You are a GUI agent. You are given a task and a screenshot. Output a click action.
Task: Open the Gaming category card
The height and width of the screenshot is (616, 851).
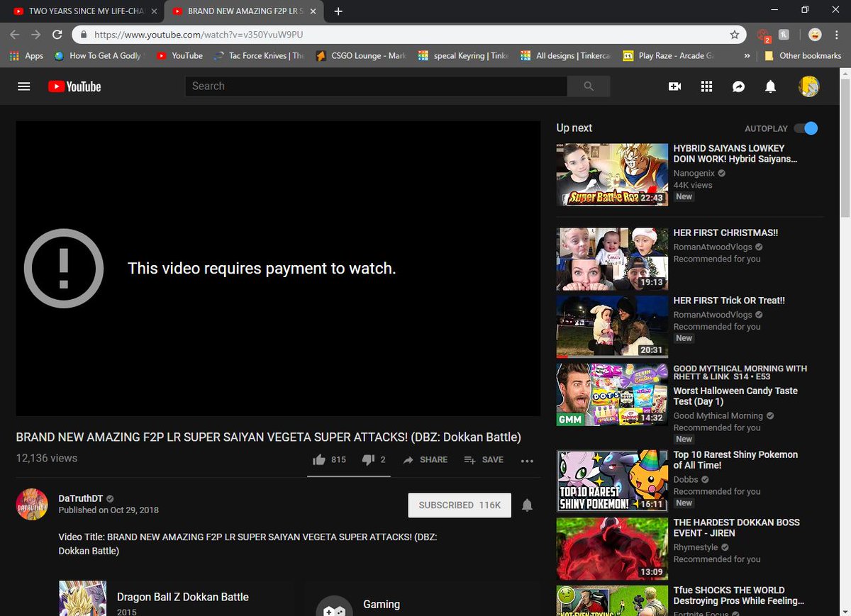tap(422, 600)
